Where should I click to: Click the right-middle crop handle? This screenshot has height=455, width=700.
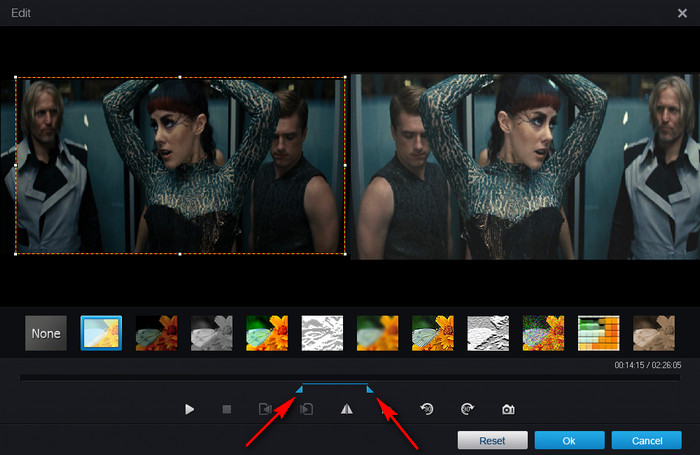click(345, 166)
